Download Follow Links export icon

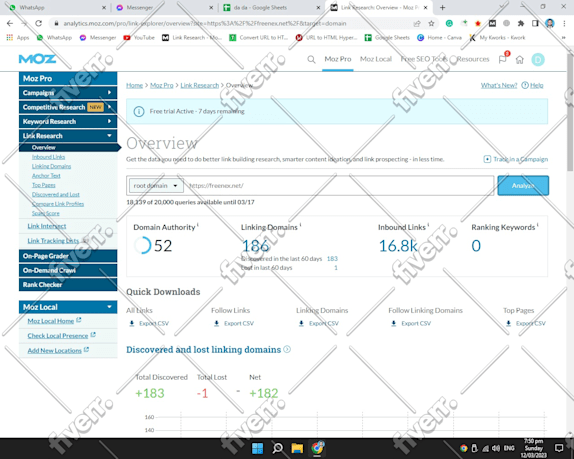click(217, 323)
